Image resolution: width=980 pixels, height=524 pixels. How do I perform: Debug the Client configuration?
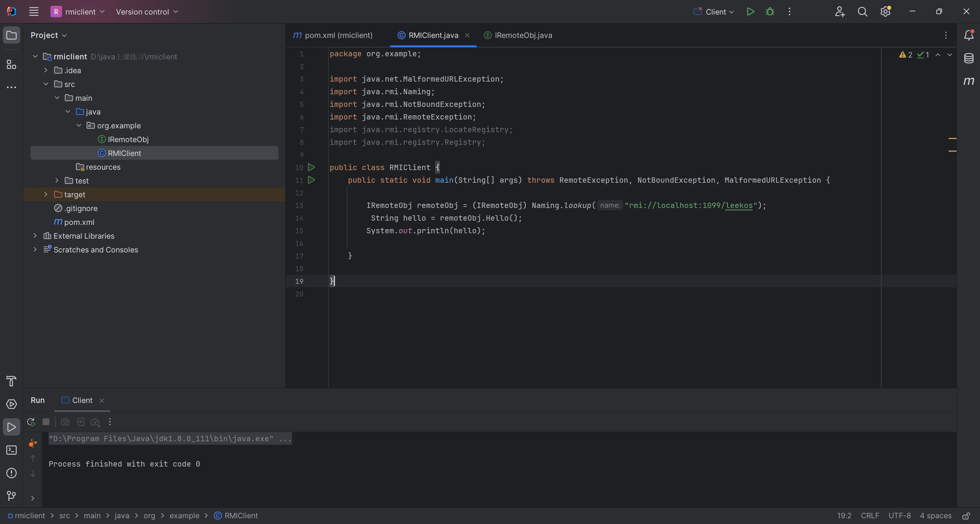click(x=770, y=11)
